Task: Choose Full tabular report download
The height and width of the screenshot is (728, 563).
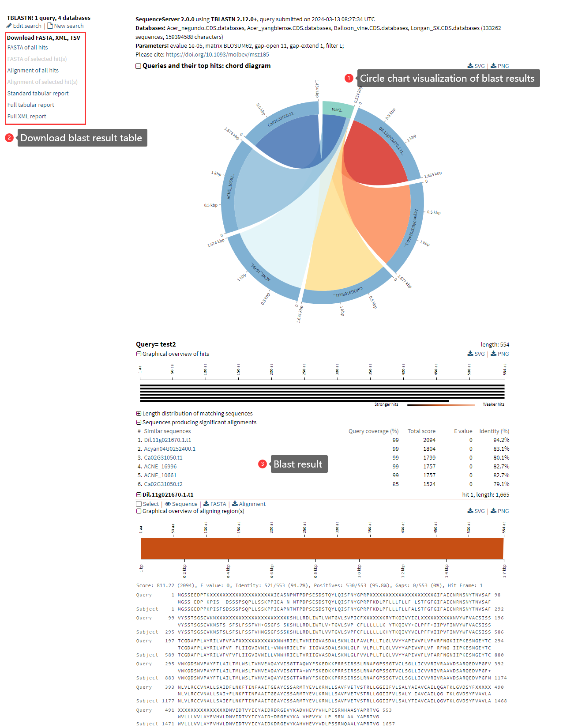Action: [30, 105]
